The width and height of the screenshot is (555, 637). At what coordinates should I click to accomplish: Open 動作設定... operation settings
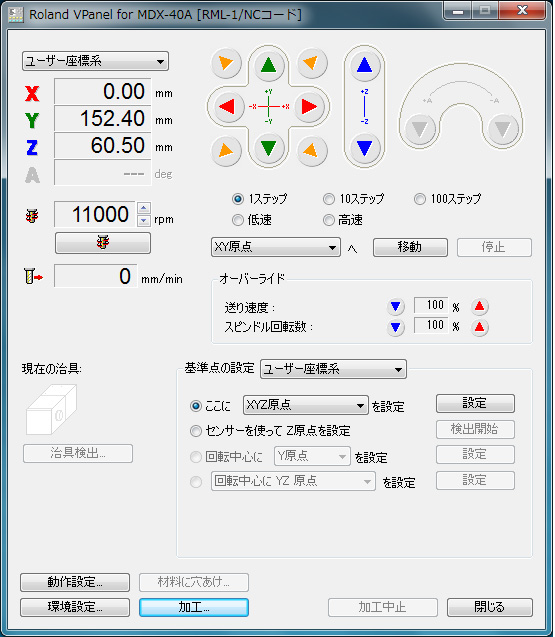pyautogui.click(x=75, y=583)
